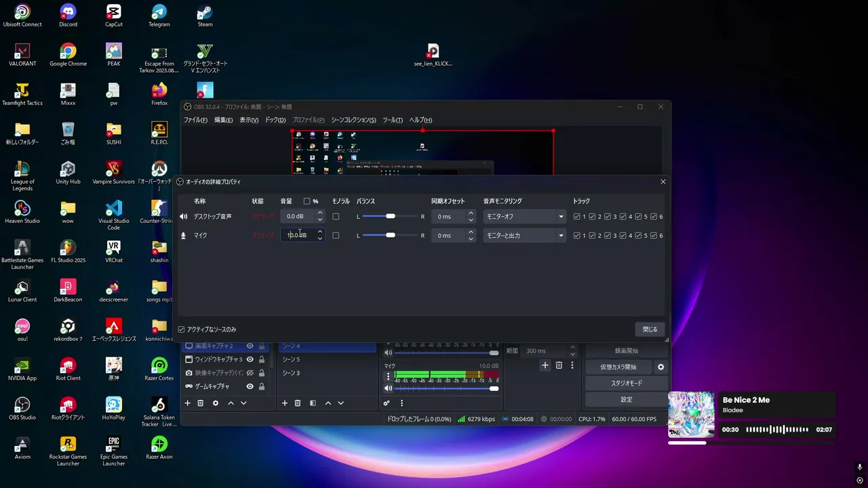Launch Google Chrome from desktop
This screenshot has height=488, width=868.
tap(68, 55)
